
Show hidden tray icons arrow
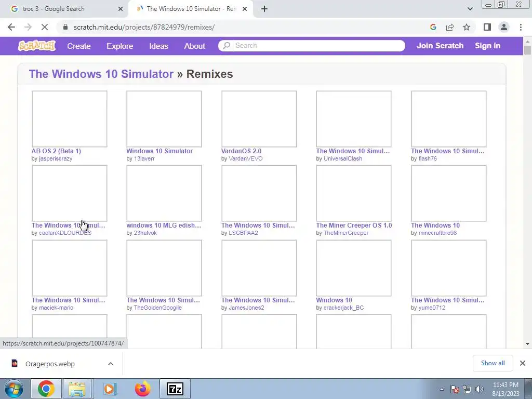442,390
